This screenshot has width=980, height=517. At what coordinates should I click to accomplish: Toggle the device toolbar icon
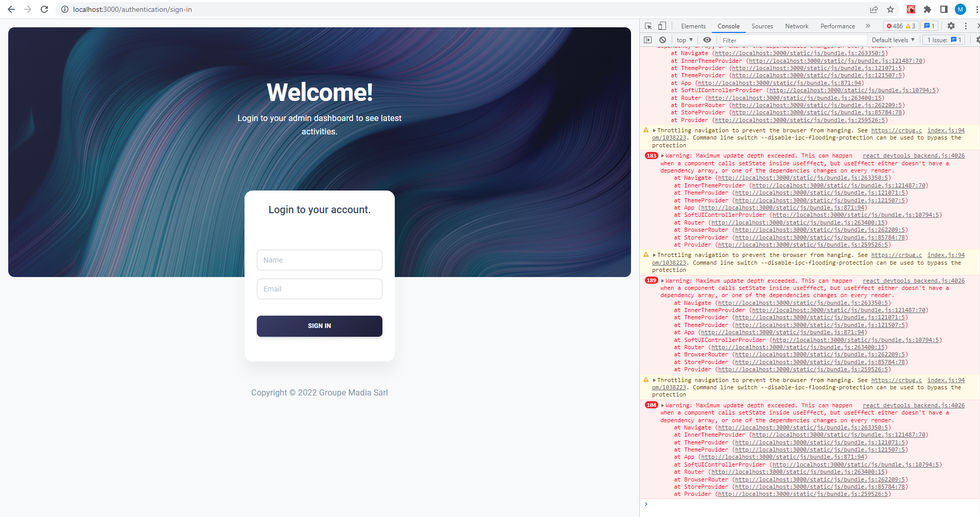click(662, 26)
